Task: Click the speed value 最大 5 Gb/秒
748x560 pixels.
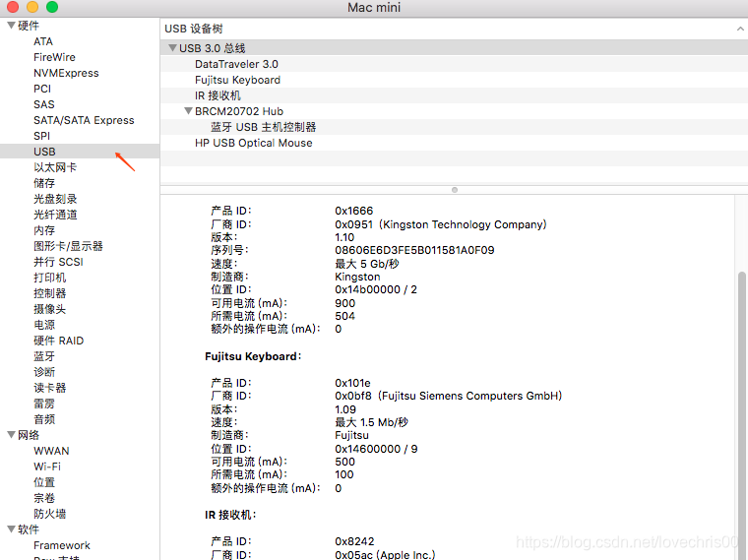Action: point(367,264)
